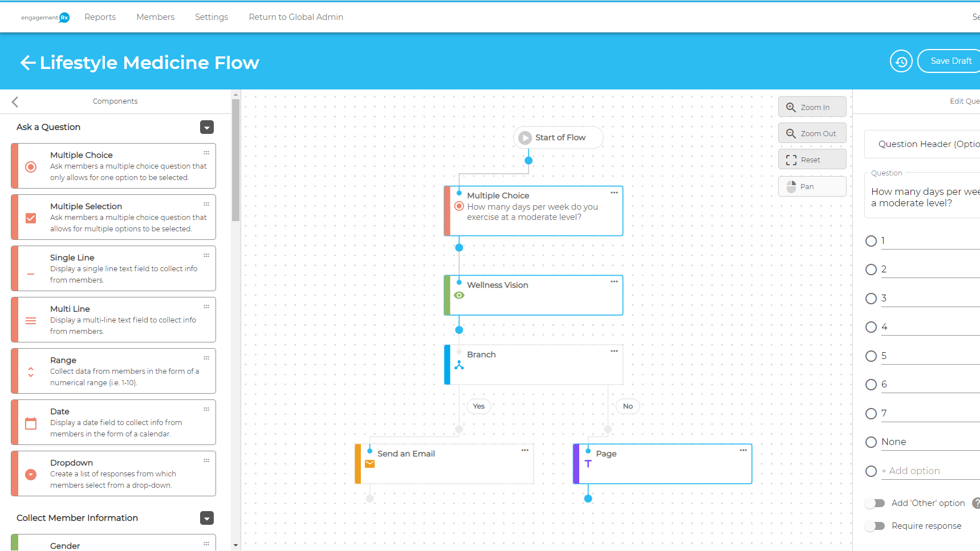The height and width of the screenshot is (551, 980).
Task: Expand Collect Member Information section
Action: [x=206, y=518]
